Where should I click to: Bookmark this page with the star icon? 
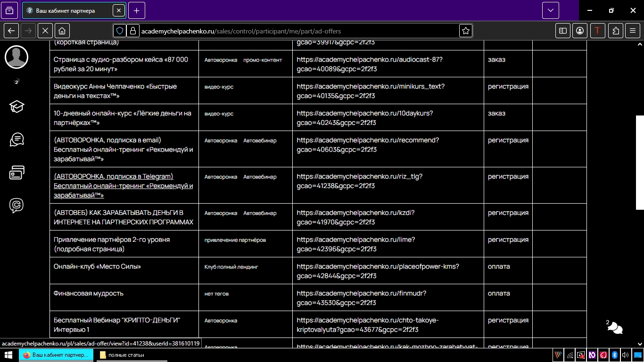[x=466, y=31]
